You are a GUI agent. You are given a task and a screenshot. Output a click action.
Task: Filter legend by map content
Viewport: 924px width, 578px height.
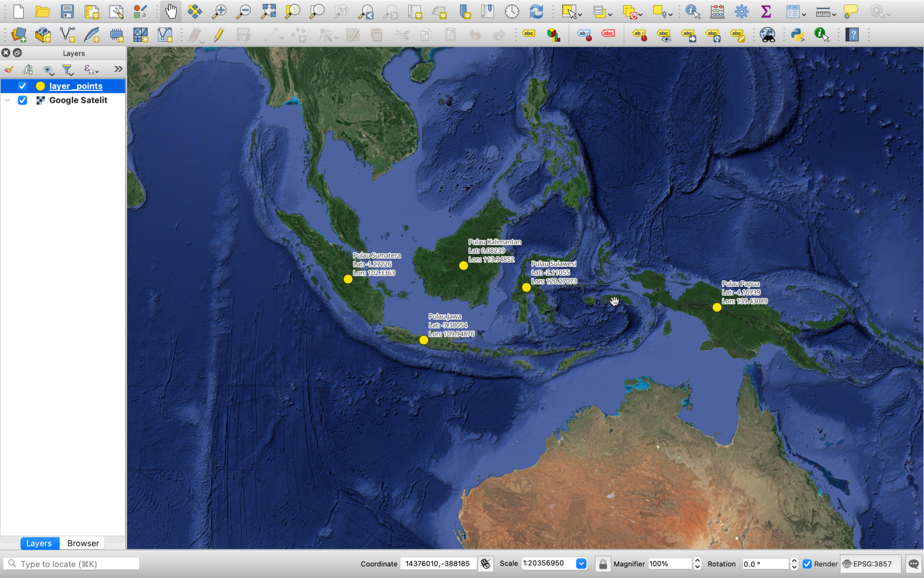pos(68,69)
